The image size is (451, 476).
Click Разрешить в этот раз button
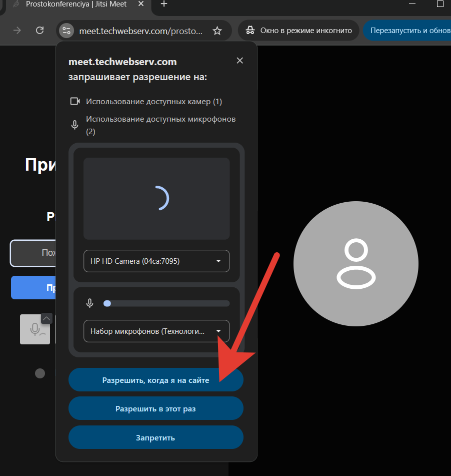pos(155,409)
